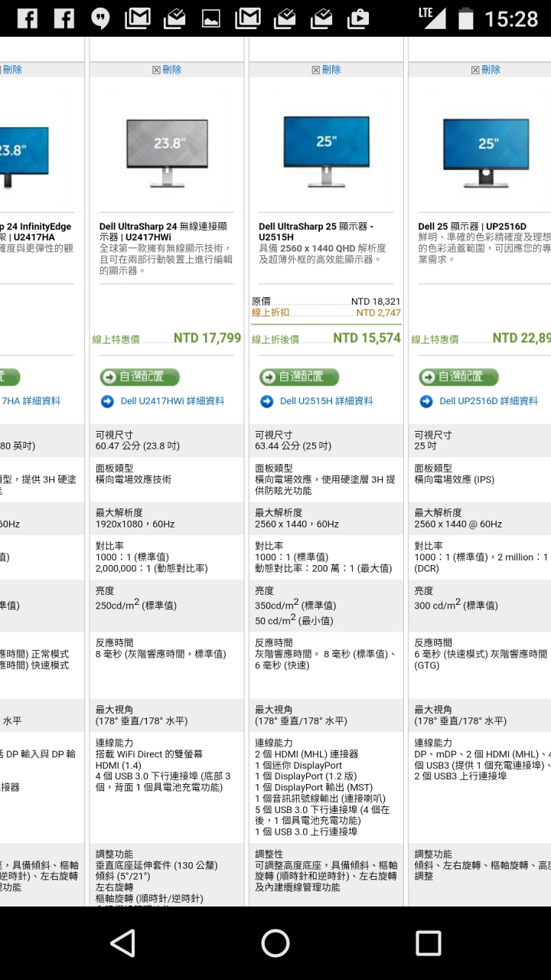Open Dell U2417HWi 詳細資料 link
Image resolution: width=551 pixels, height=980 pixels.
tap(172, 401)
